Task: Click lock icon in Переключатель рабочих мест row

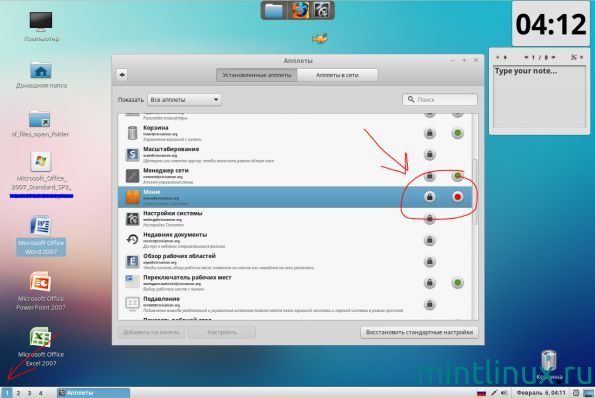Action: [430, 283]
